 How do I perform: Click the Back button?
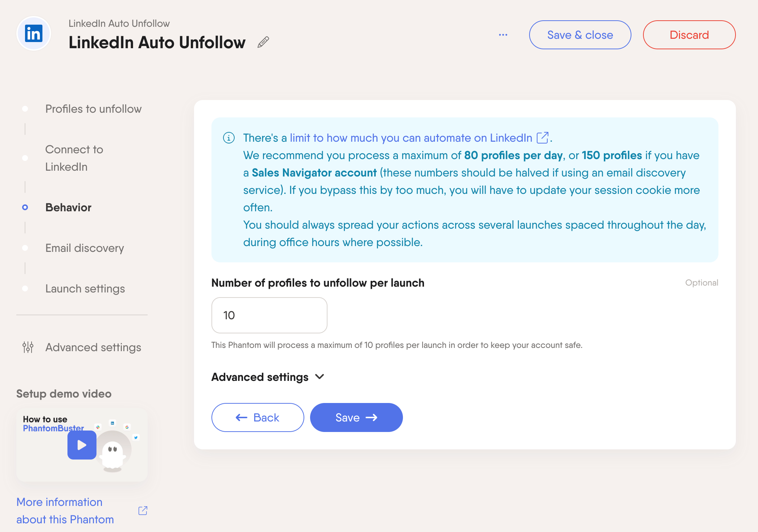click(x=258, y=417)
